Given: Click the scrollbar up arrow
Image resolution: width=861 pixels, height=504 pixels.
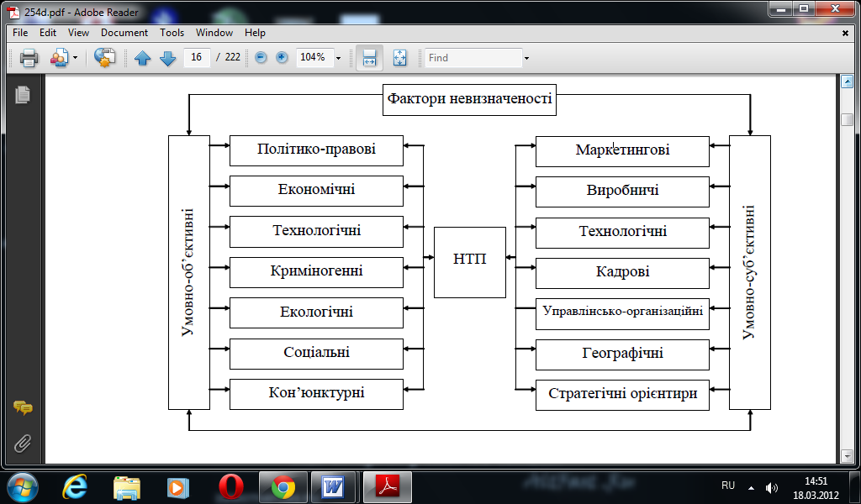Looking at the screenshot, I should [x=847, y=82].
